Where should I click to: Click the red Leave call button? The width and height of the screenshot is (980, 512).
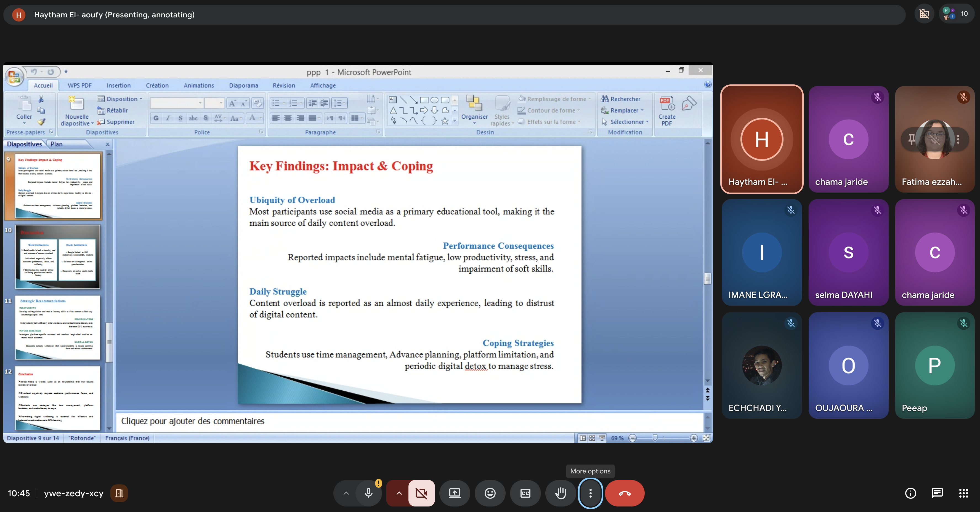[625, 493]
